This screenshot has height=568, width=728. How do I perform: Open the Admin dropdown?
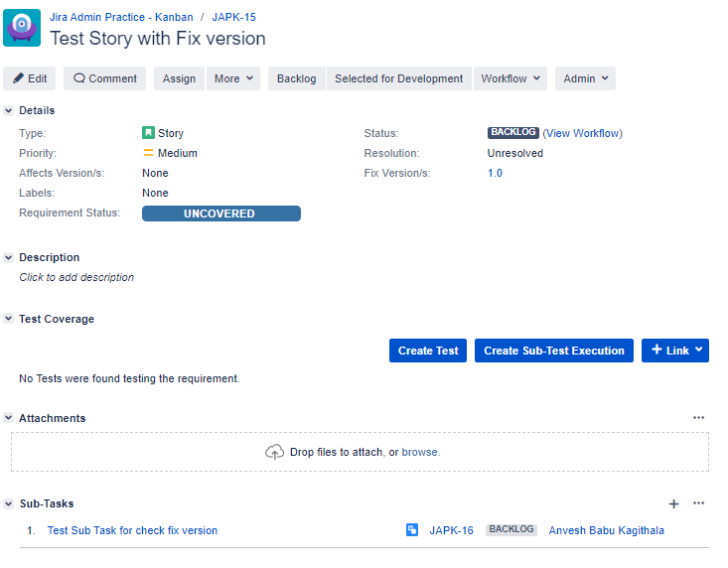(585, 78)
